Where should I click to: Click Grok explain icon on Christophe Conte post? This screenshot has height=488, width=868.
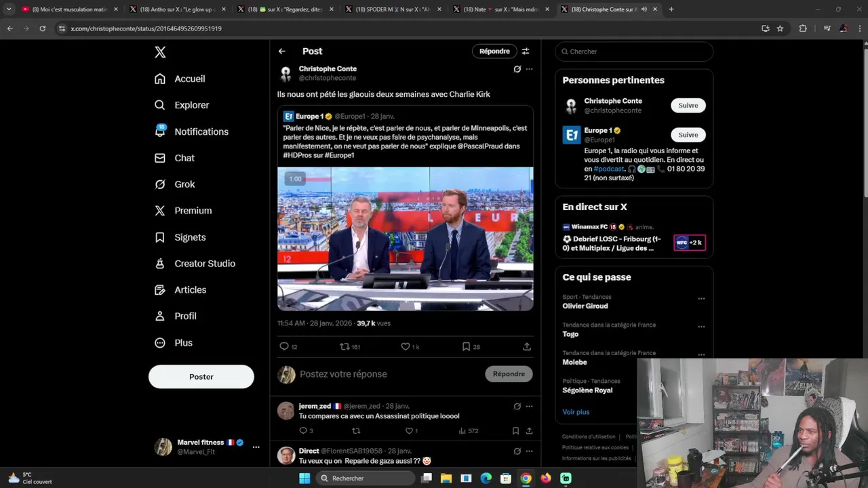[517, 69]
